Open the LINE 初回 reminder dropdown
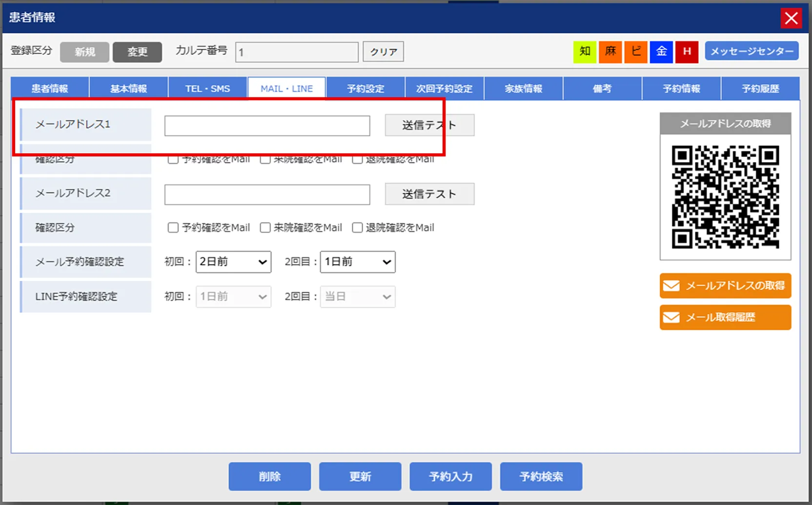Image resolution: width=812 pixels, height=505 pixels. [233, 297]
